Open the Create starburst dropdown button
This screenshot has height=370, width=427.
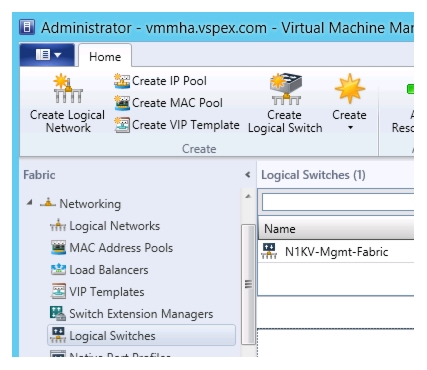point(349,103)
